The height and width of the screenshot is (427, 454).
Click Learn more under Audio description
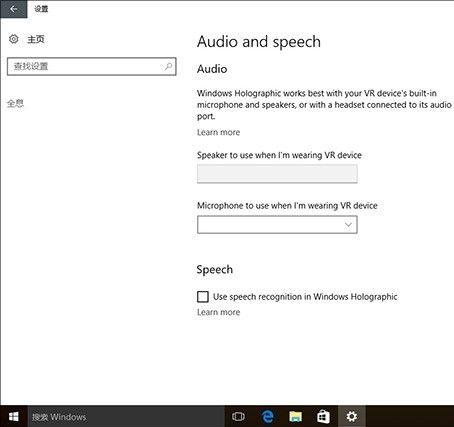point(218,132)
